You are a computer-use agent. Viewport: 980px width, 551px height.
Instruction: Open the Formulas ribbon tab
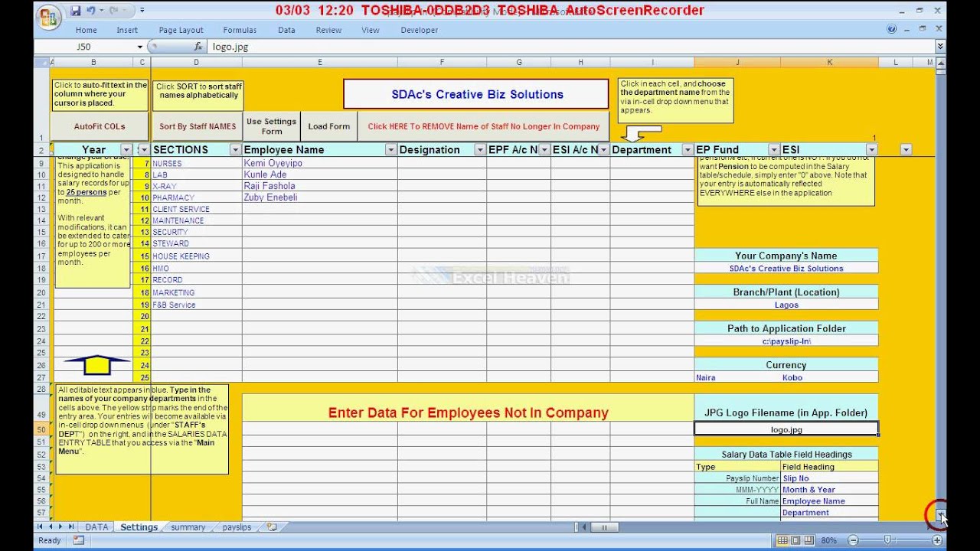point(240,30)
